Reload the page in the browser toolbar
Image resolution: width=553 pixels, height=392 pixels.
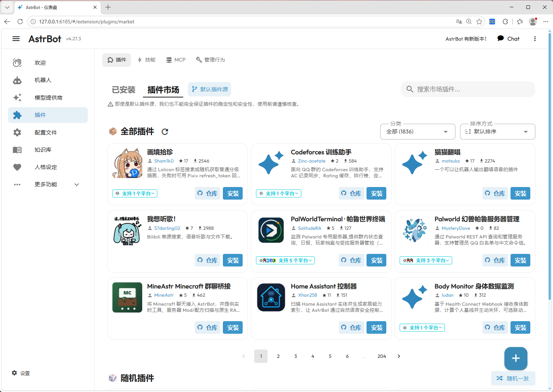click(x=20, y=22)
